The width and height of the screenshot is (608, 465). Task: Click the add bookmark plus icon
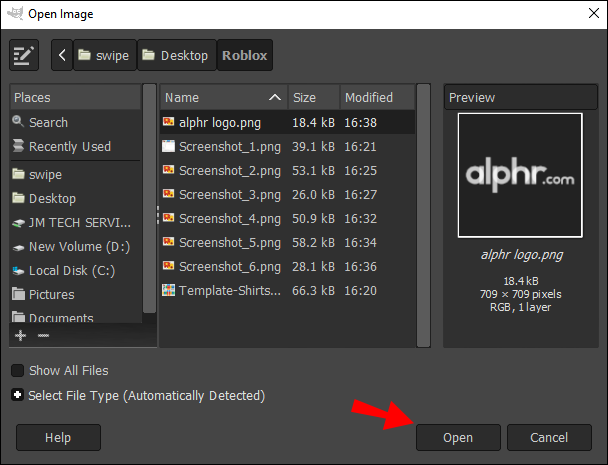click(21, 335)
